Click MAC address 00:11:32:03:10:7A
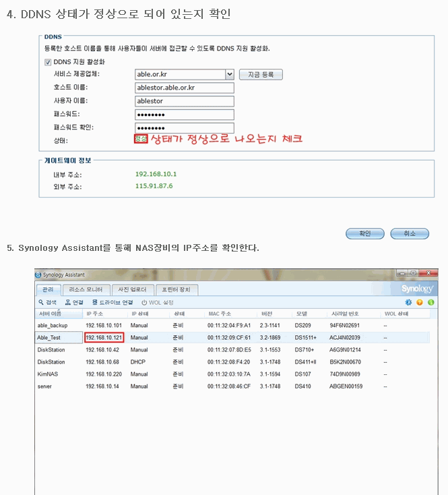Image resolution: width=448 pixels, height=495 pixels. point(229,374)
